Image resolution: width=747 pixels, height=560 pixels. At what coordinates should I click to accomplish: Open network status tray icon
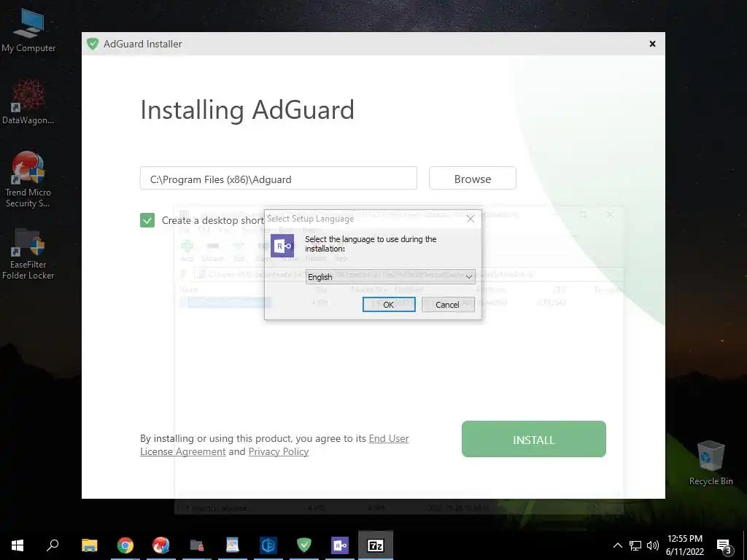(x=635, y=545)
